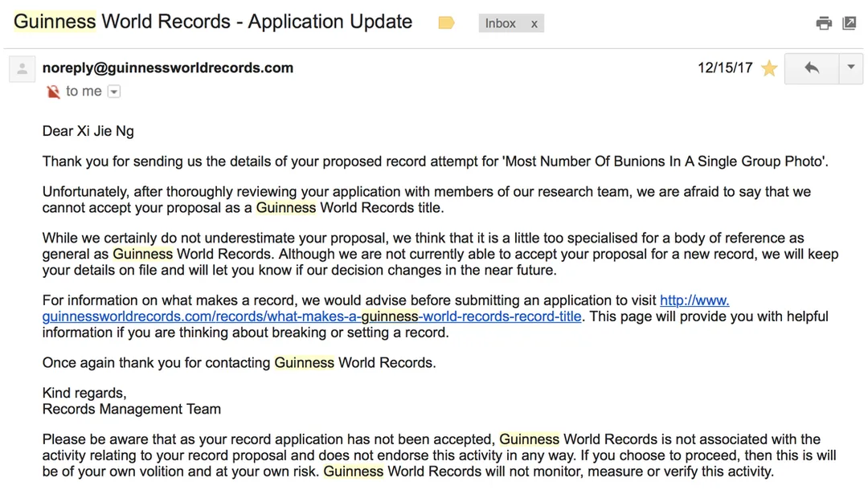Click the greeting 'Dear Xi Jie Ng'

88,131
